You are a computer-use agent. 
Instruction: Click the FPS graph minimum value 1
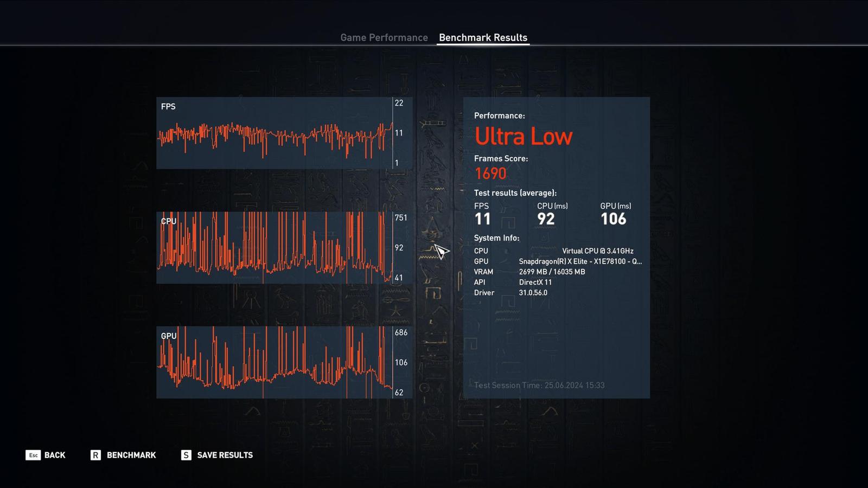[x=397, y=163]
